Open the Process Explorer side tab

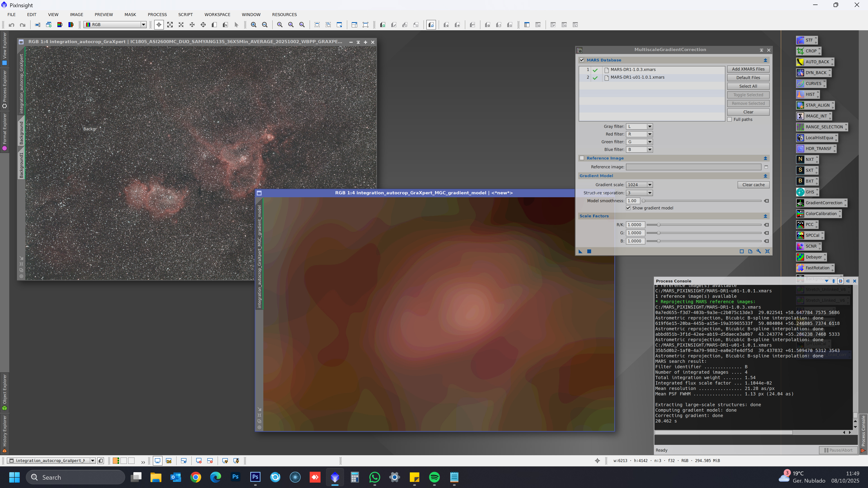pos(4,88)
